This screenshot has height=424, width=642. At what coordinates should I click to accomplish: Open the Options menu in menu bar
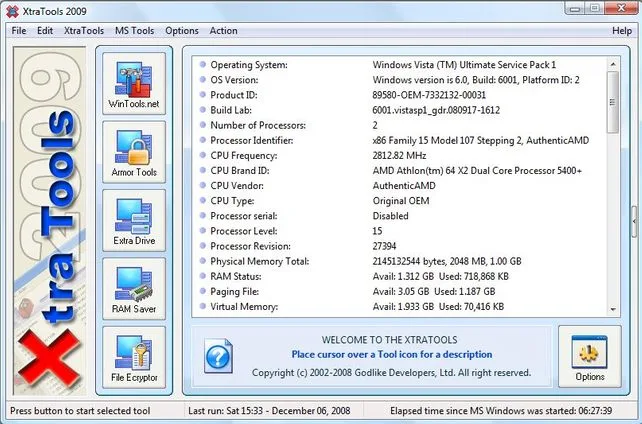pos(182,31)
